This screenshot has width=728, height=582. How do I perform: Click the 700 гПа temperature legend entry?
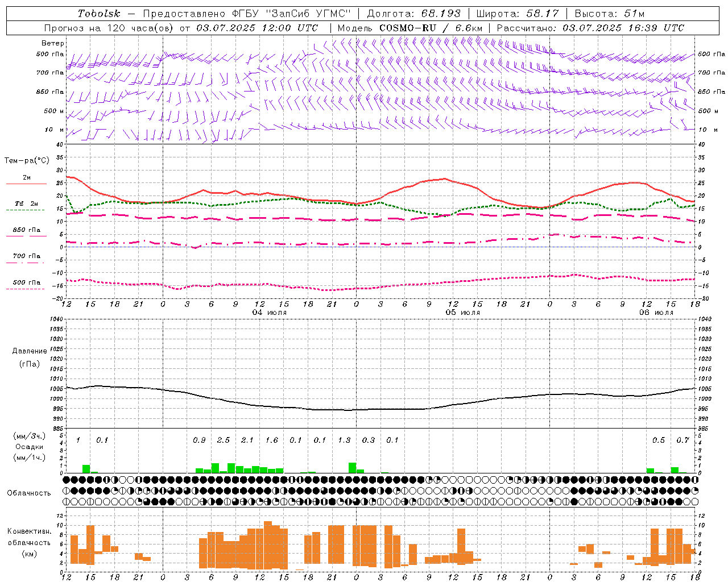[27, 256]
